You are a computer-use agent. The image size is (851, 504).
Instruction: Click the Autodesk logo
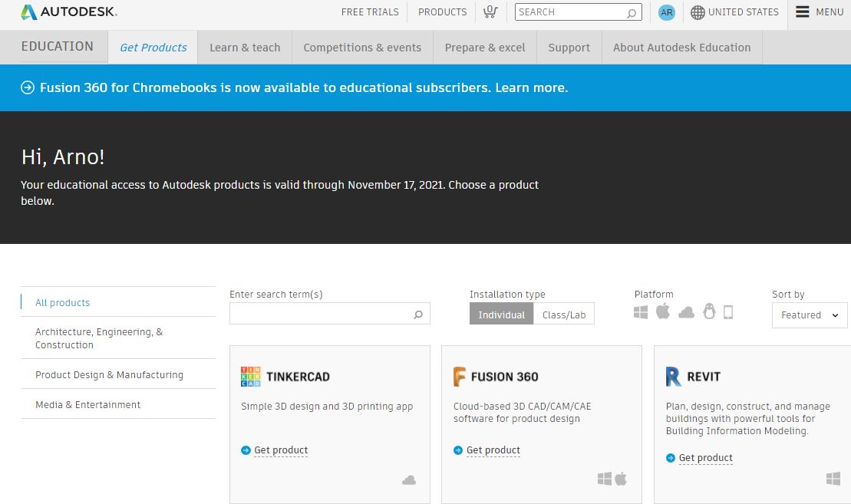(69, 12)
